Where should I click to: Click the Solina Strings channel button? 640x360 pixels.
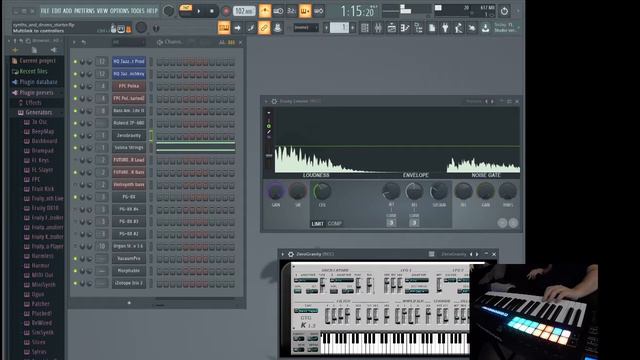129,148
